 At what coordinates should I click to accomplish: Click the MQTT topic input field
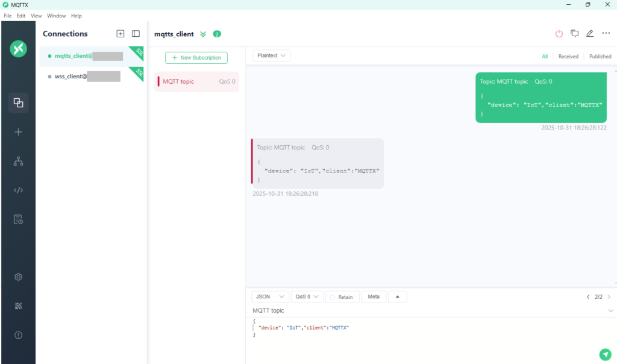[422, 311]
